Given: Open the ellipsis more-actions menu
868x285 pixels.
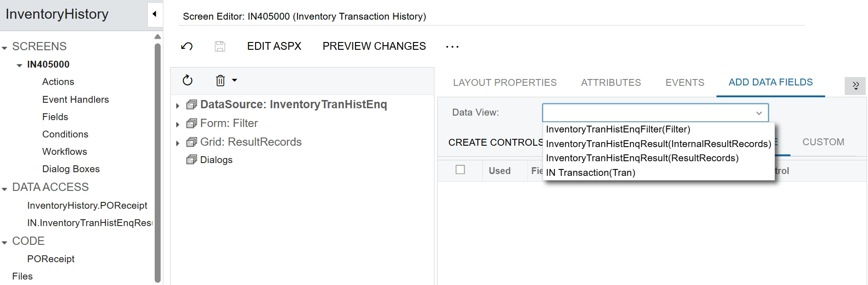Looking at the screenshot, I should click(451, 46).
